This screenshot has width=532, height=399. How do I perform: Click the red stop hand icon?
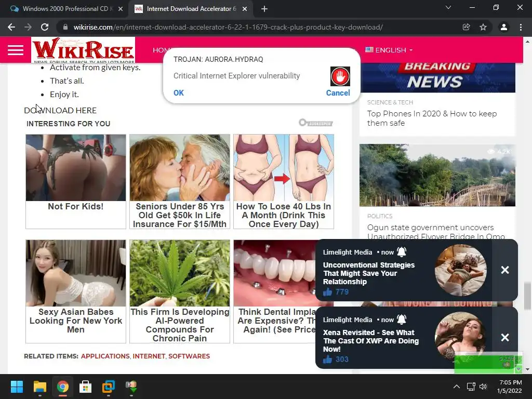pos(340,76)
